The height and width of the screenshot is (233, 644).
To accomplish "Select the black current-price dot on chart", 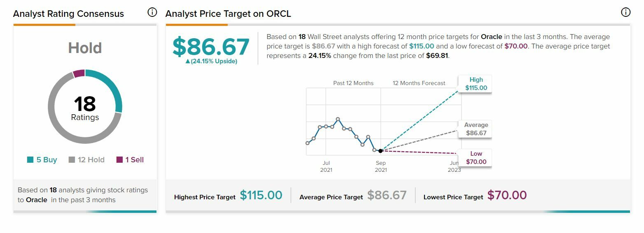I will tap(380, 151).
